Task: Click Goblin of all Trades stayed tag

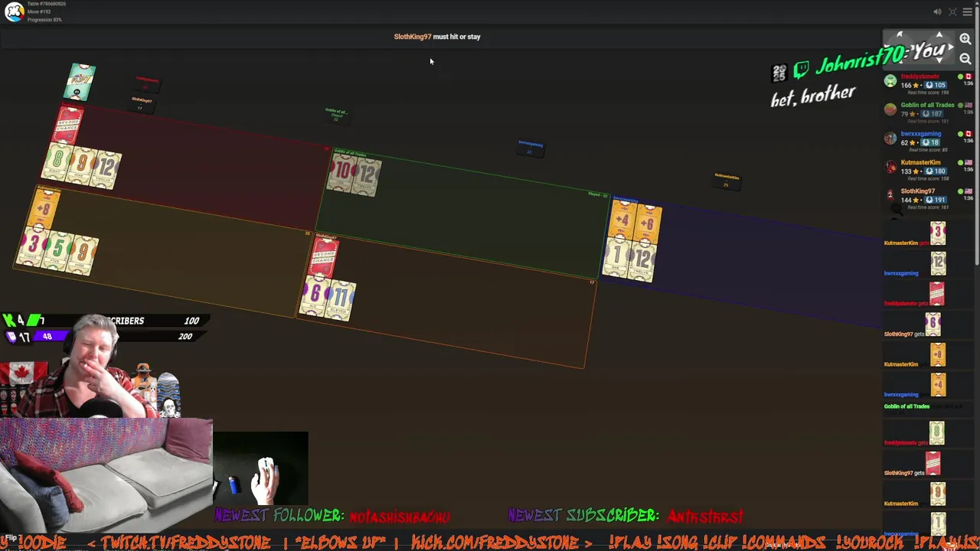Action: (335, 114)
